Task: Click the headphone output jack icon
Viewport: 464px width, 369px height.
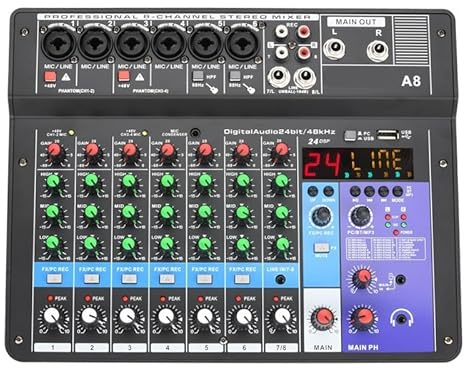Action: click(x=402, y=319)
